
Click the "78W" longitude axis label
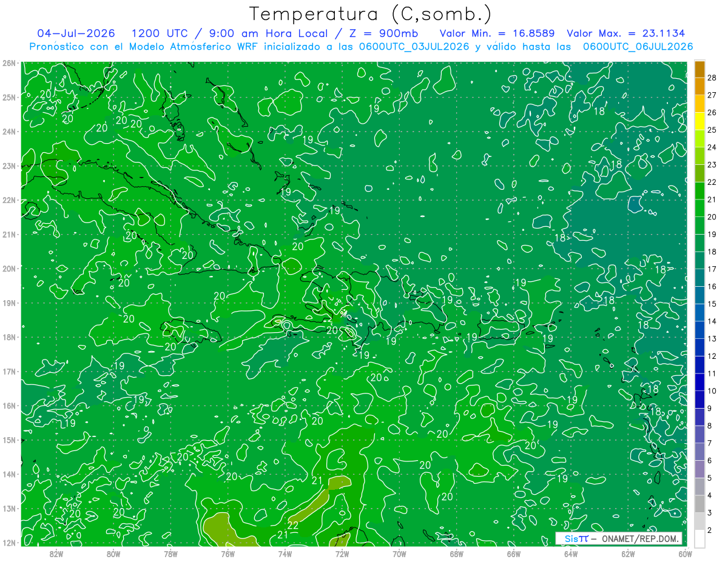tap(170, 554)
